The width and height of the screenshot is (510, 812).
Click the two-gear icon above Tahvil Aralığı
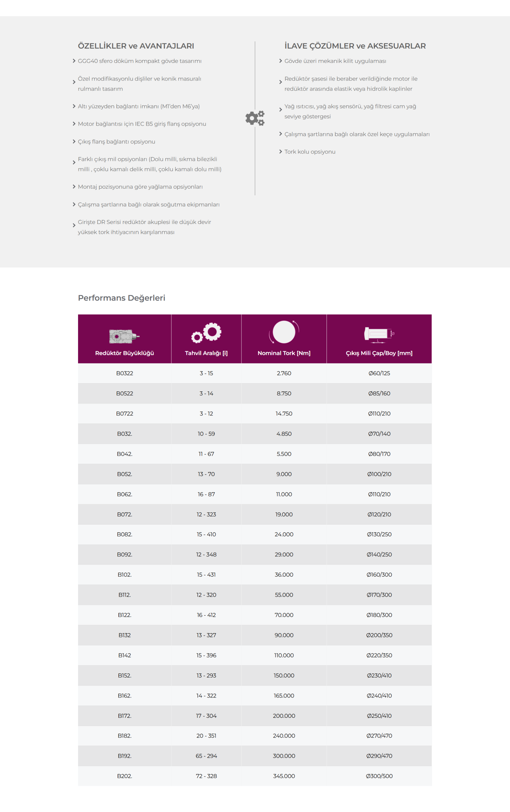[x=206, y=333]
